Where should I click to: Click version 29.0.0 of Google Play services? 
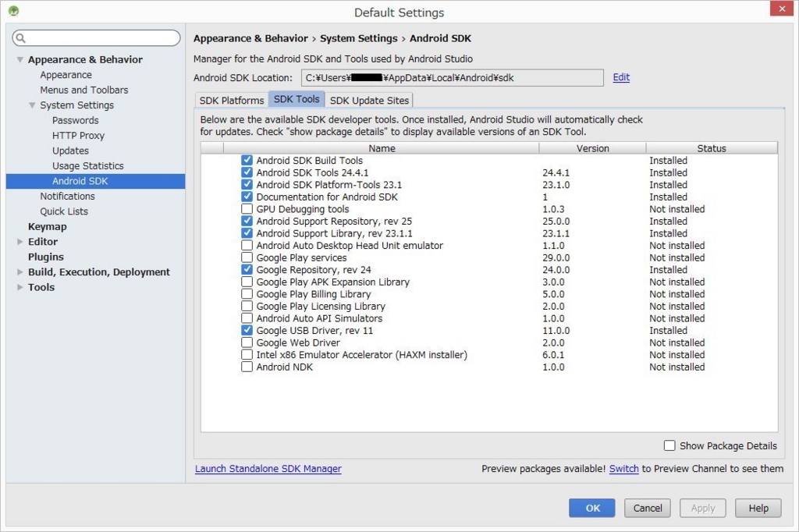556,258
